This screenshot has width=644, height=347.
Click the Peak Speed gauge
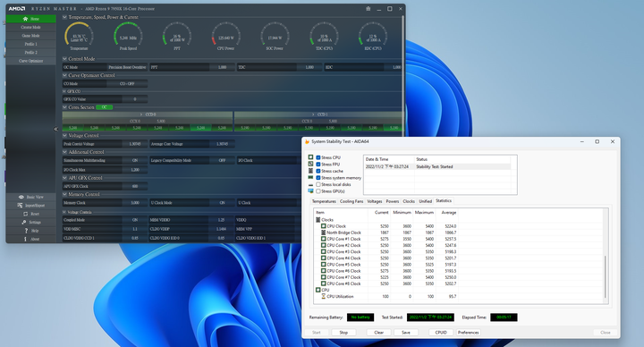128,36
